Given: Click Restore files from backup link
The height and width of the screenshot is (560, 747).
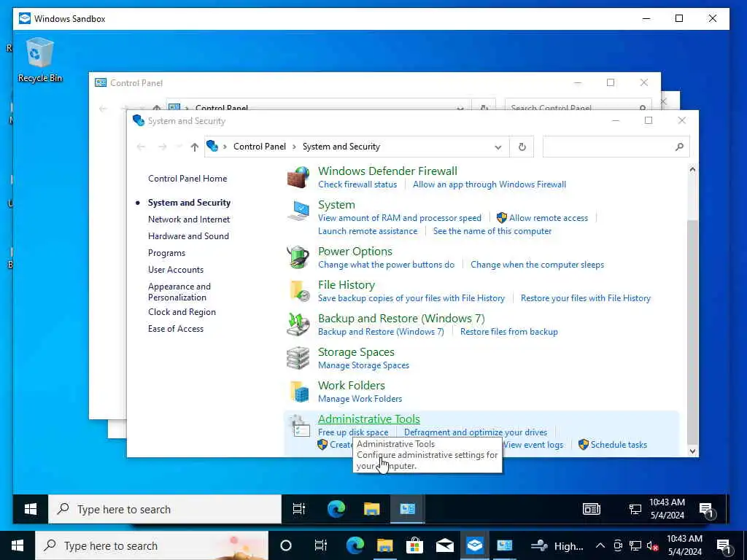Looking at the screenshot, I should (508, 332).
